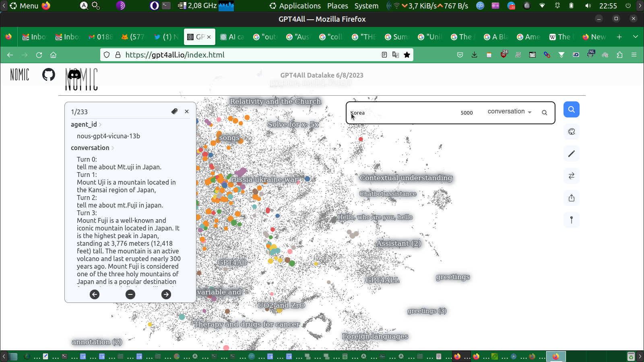
Task: Click the tag icon in the data panel
Action: (174, 111)
